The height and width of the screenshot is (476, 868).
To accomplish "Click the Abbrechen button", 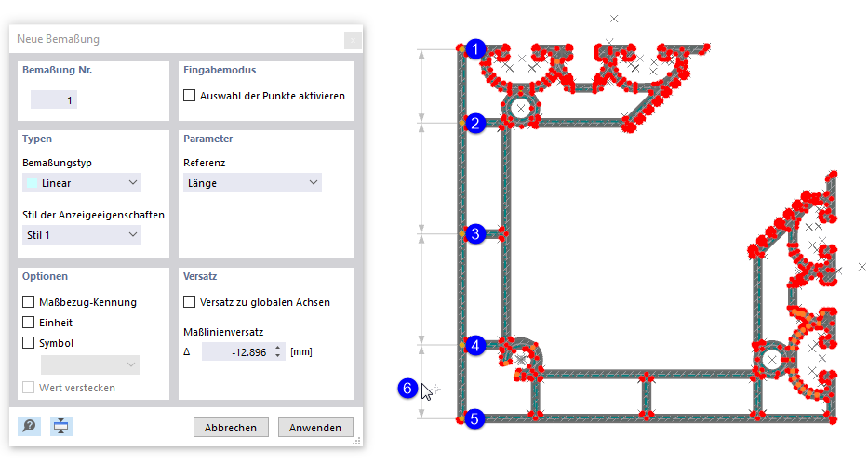I will [x=231, y=428].
